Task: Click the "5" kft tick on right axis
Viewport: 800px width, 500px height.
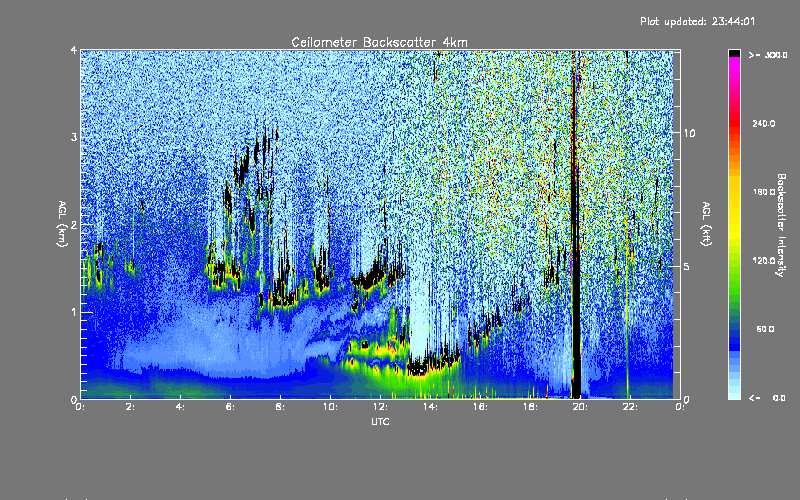Action: (x=686, y=266)
